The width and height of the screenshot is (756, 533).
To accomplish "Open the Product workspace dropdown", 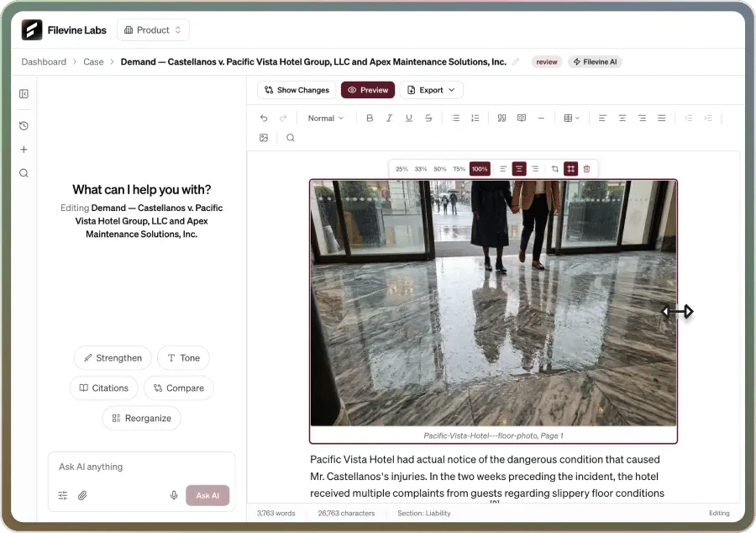I will pos(153,30).
